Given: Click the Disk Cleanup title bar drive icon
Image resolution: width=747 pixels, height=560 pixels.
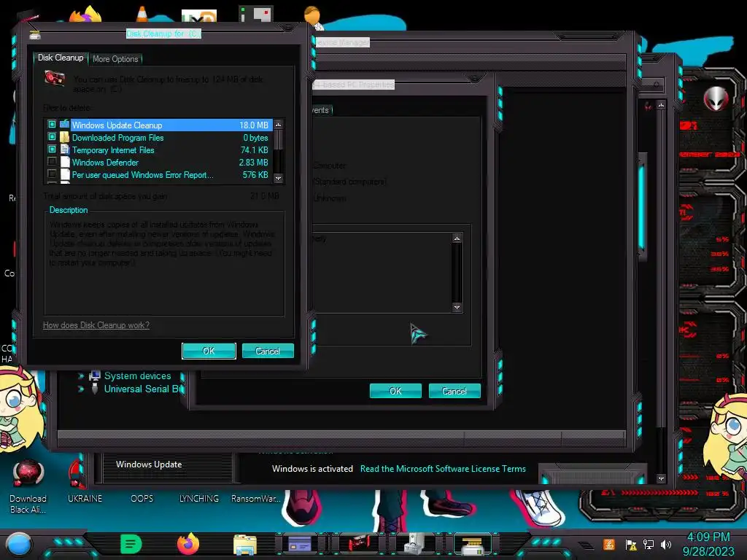Looking at the screenshot, I should [35, 35].
